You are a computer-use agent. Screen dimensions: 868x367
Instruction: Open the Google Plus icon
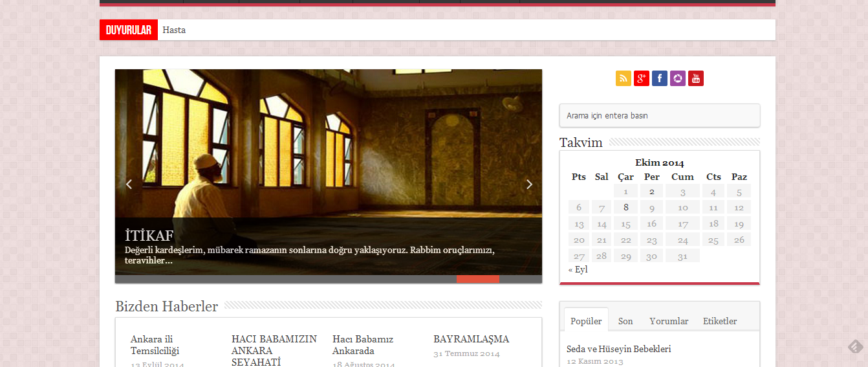coord(641,78)
